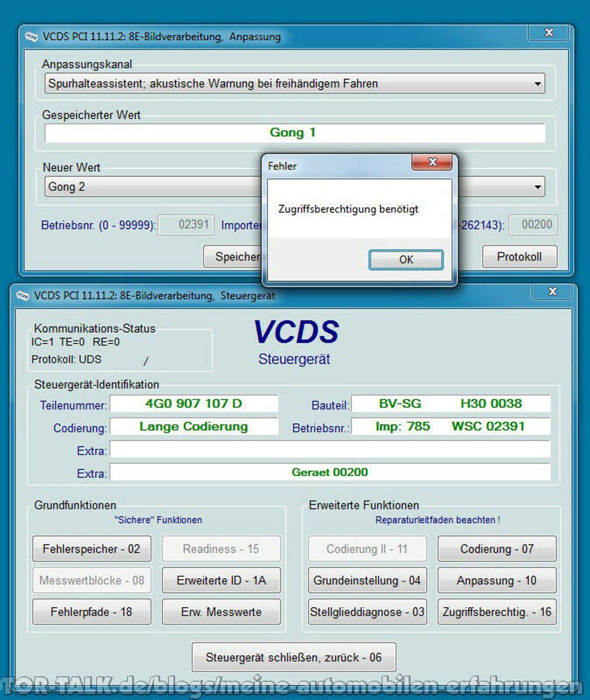Close the Anpassung window
This screenshot has width=590, height=700.
[549, 32]
